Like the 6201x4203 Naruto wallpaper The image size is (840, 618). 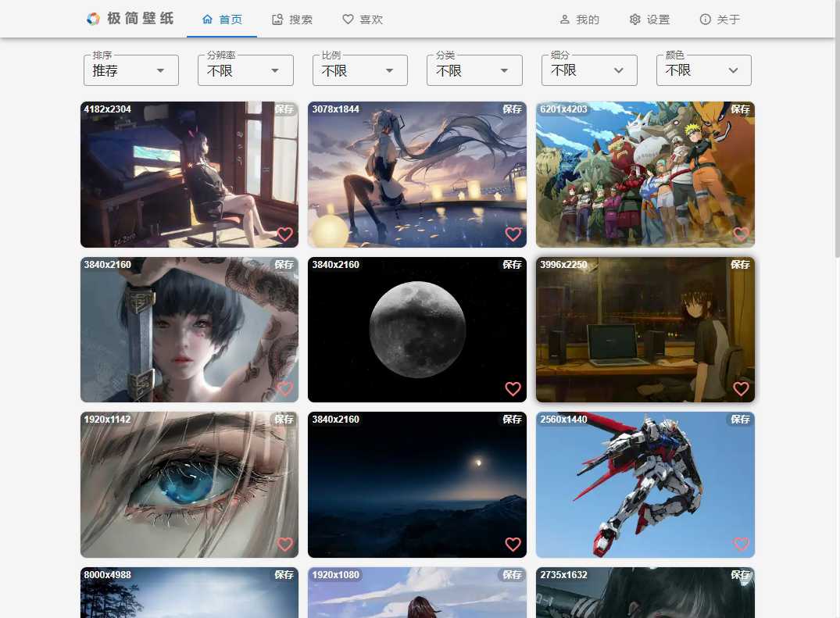(741, 234)
